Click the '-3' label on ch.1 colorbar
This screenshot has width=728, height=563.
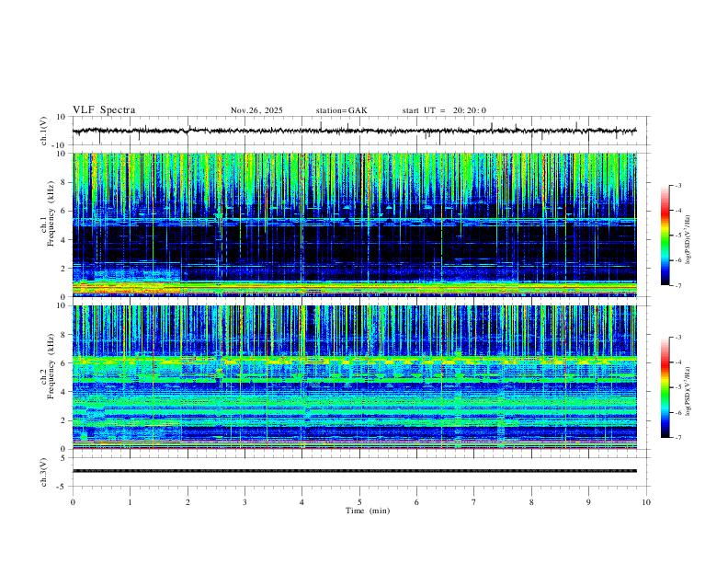(x=677, y=185)
